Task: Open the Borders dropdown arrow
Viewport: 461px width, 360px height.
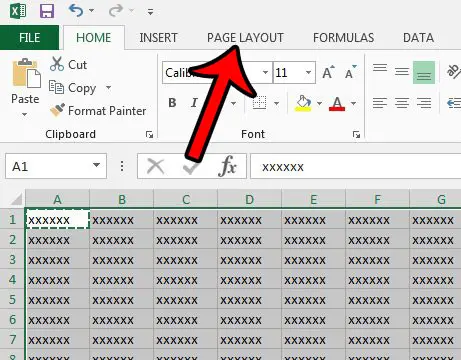Action: 276,103
